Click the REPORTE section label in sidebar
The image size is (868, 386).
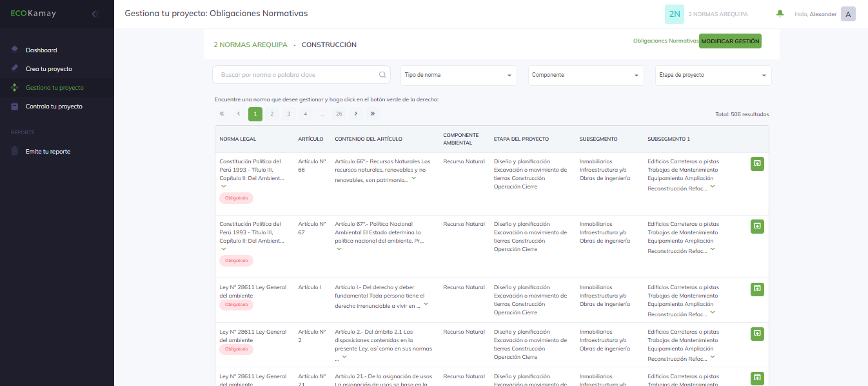(x=23, y=132)
